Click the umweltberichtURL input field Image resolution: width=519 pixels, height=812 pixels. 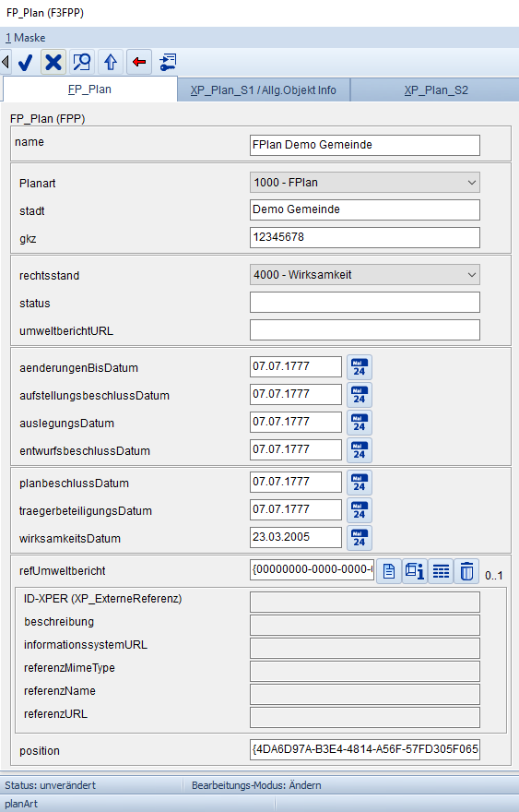click(x=365, y=330)
